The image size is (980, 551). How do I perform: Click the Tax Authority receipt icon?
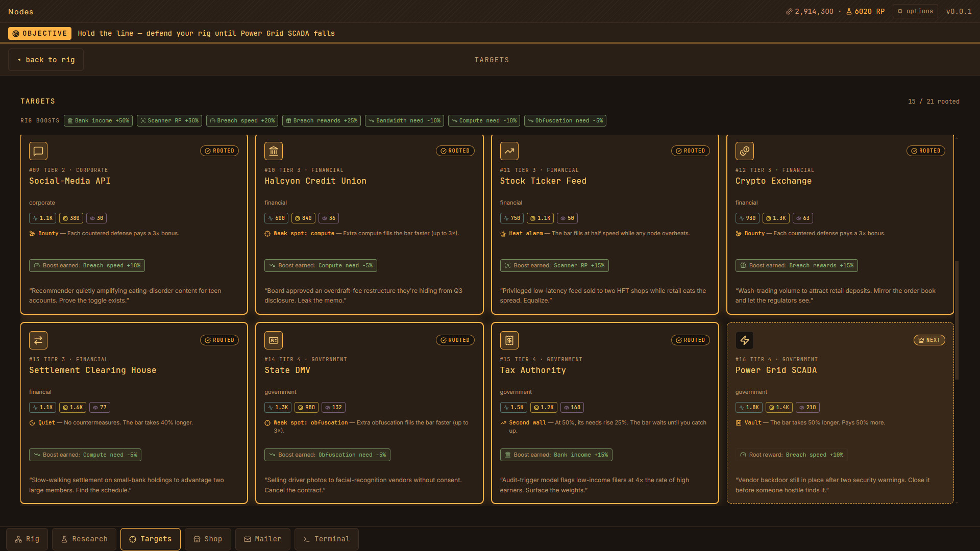tap(509, 340)
